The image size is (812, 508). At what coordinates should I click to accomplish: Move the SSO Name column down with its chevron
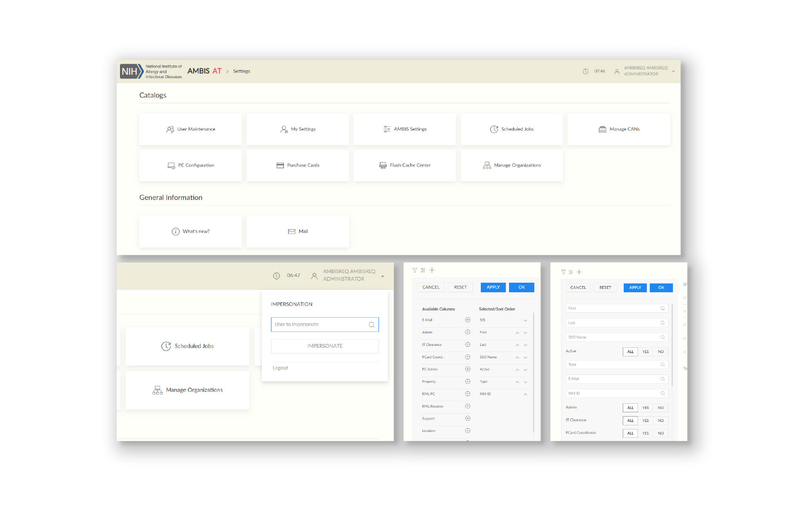(525, 357)
